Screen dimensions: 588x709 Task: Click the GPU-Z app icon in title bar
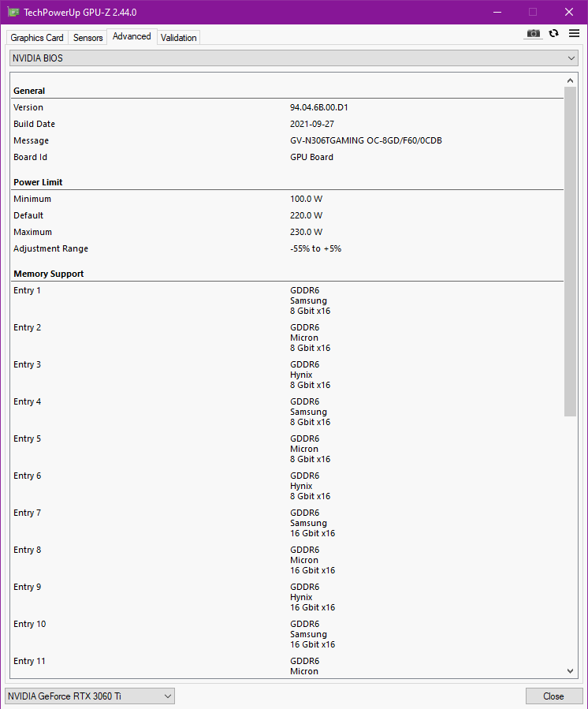coord(13,12)
